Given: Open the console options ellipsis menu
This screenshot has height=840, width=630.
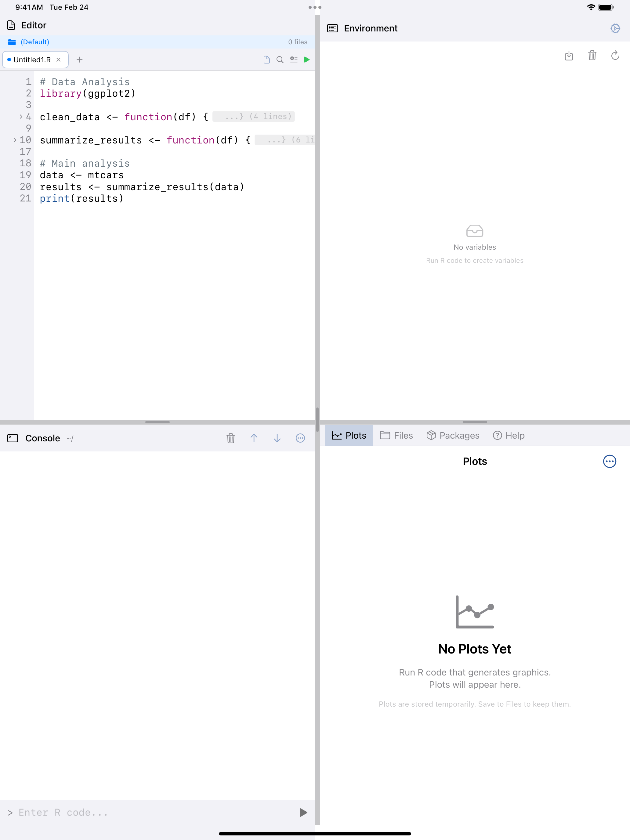Looking at the screenshot, I should pos(300,438).
